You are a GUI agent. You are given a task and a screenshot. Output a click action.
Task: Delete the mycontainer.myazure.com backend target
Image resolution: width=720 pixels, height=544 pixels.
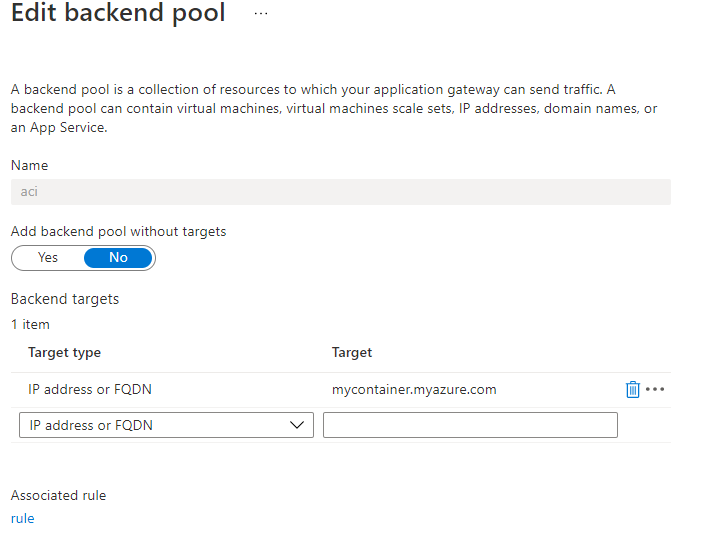pos(632,390)
